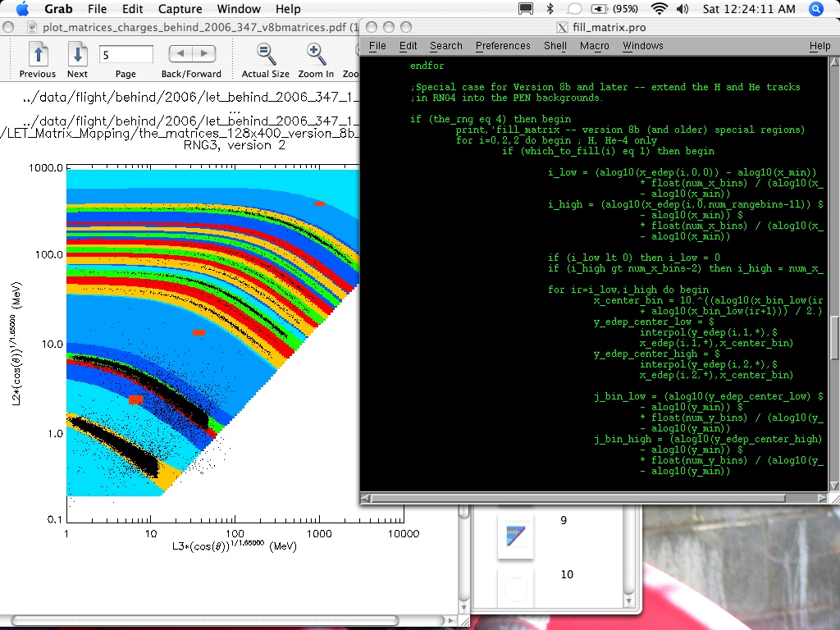Click the editor scrollbar up arrow
This screenshot has width=840, height=630.
click(834, 61)
